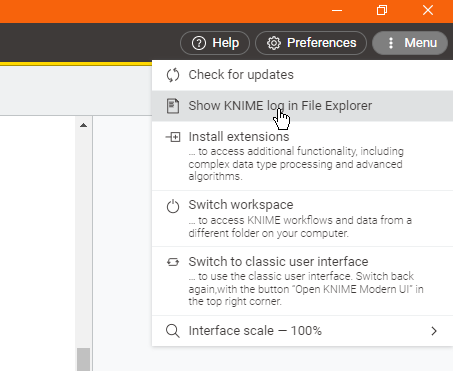Expand Interface scale chevron arrow
Screen dimensions: 453x371
point(434,331)
